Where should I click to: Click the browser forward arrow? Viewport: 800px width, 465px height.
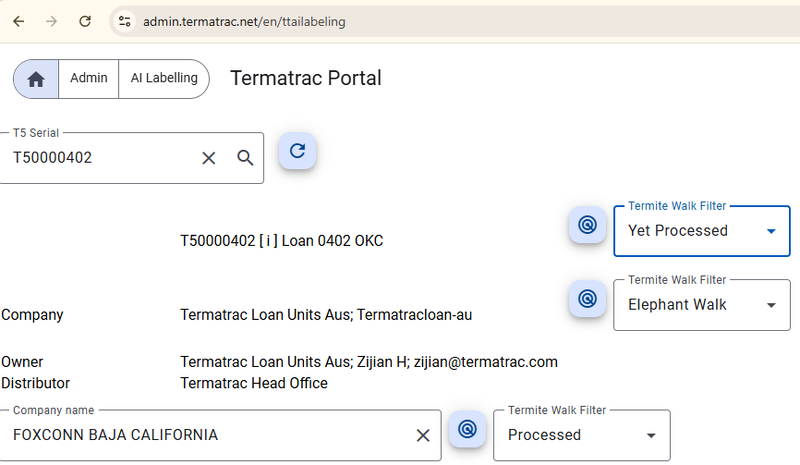[52, 21]
